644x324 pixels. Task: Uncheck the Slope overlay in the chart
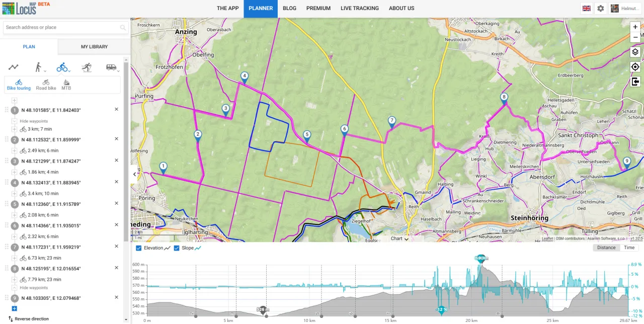tap(177, 248)
